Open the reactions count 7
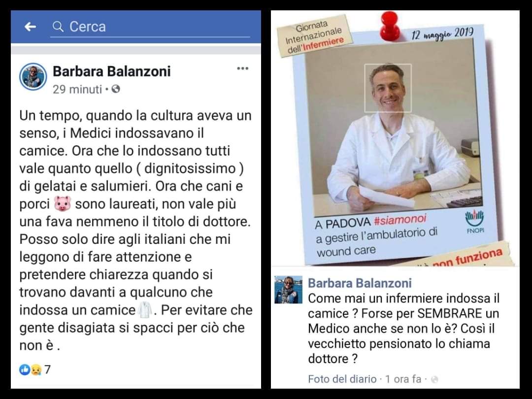532x399 pixels. click(47, 369)
